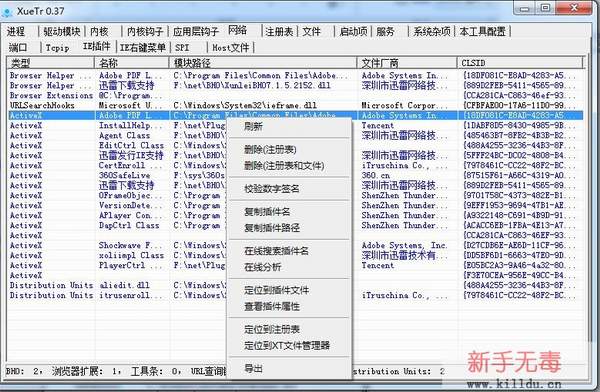Open the IE右键菜单 sub-tab

142,47
